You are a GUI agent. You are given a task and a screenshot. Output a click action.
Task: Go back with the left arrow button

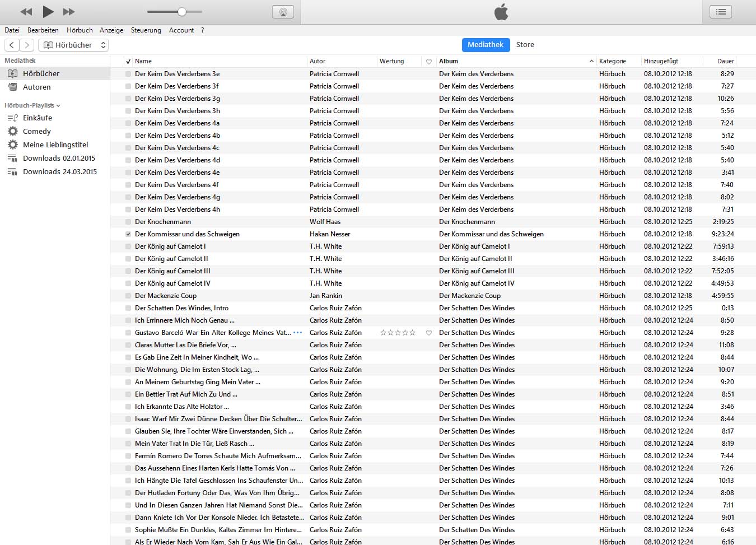12,45
